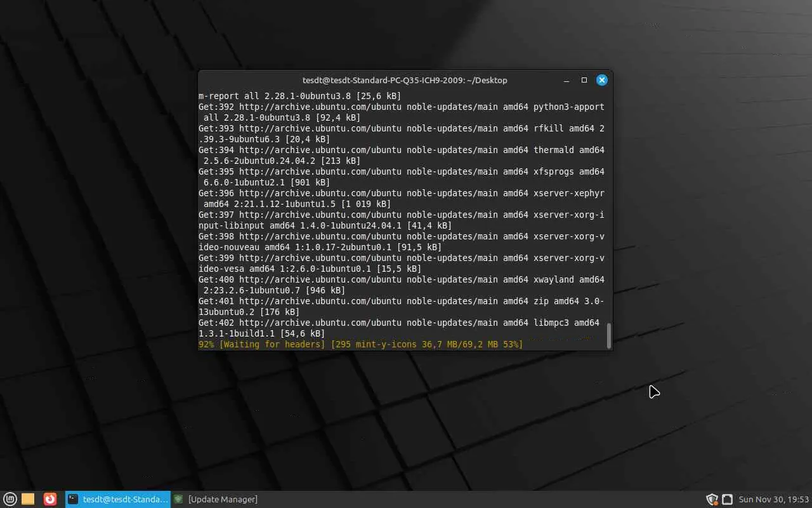Click the [1 019 kB] xephyr version line
The image size is (812, 508).
point(298,204)
